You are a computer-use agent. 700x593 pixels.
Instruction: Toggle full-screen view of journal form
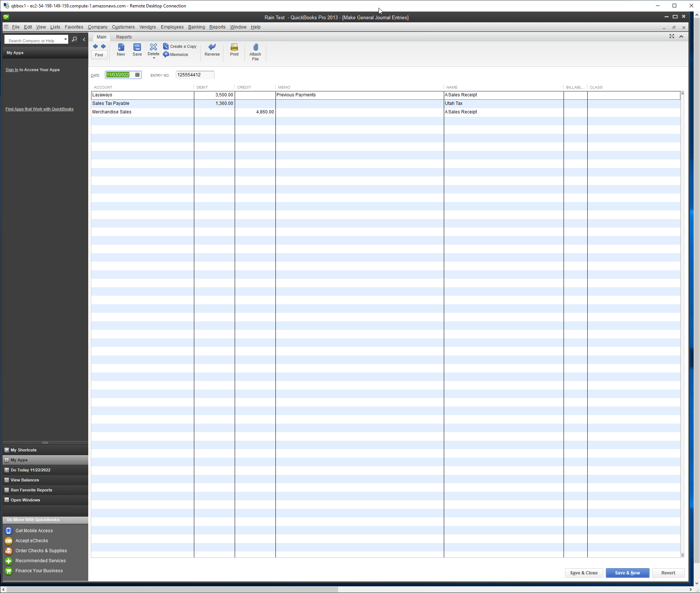point(672,36)
